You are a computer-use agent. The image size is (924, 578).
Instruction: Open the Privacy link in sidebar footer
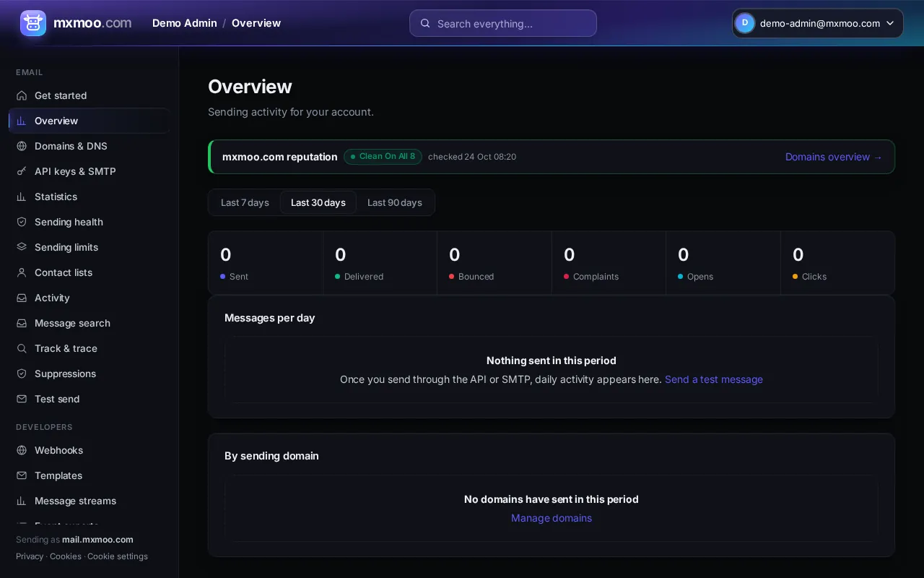[x=30, y=556]
